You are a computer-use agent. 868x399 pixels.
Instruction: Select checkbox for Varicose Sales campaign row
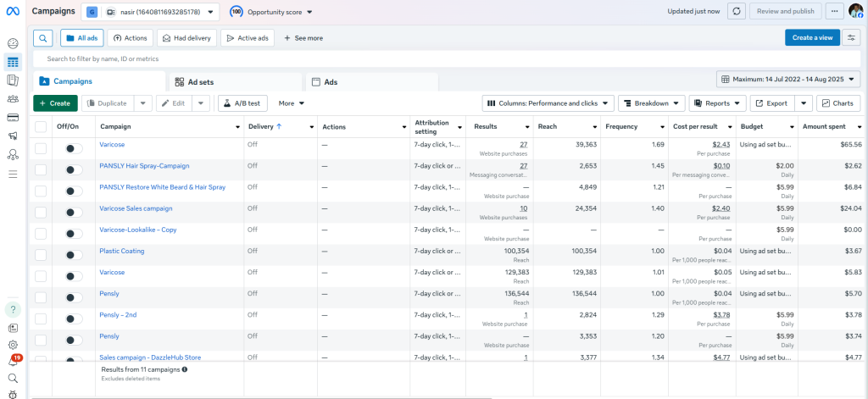41,213
